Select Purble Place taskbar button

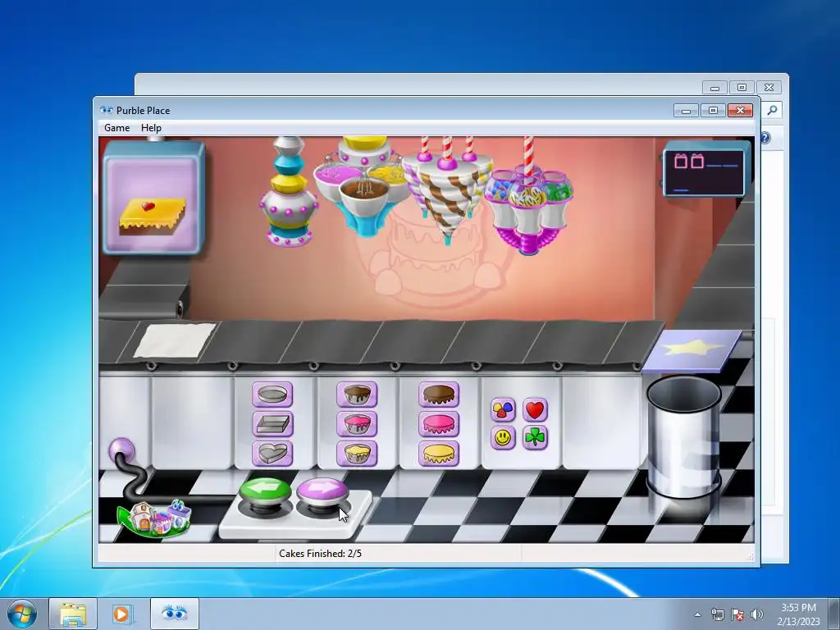pyautogui.click(x=174, y=614)
